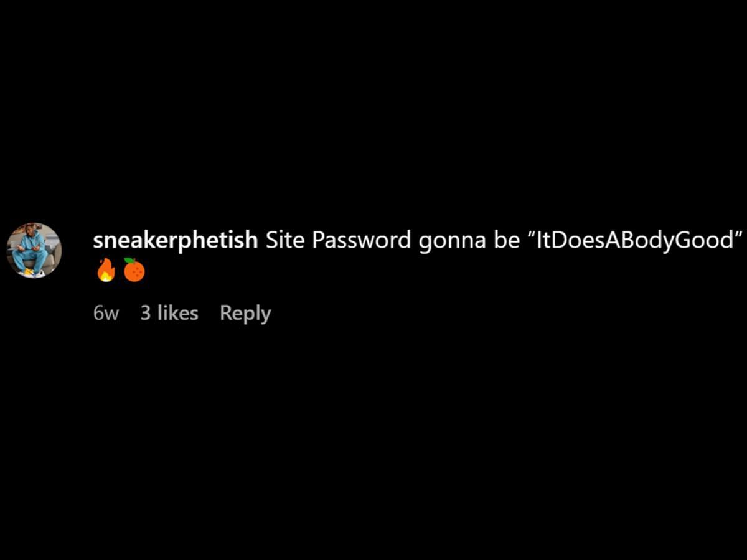Image resolution: width=747 pixels, height=560 pixels.
Task: View who liked via "3 likes"
Action: (169, 313)
